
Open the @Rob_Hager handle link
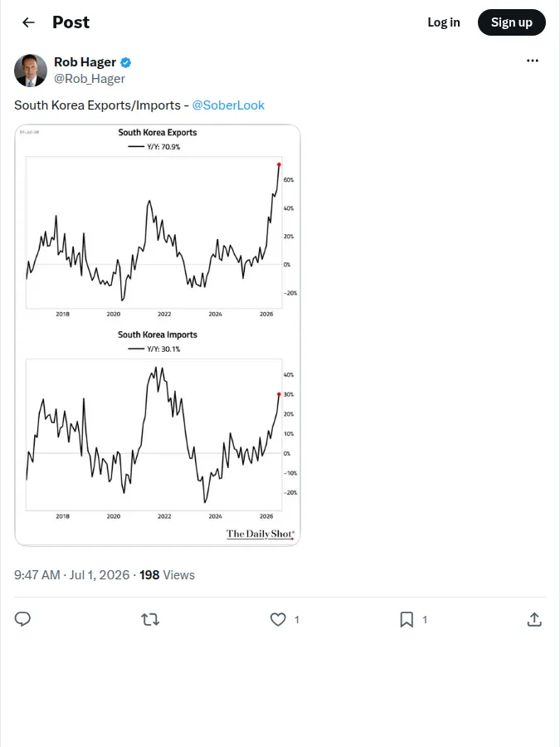(90, 79)
